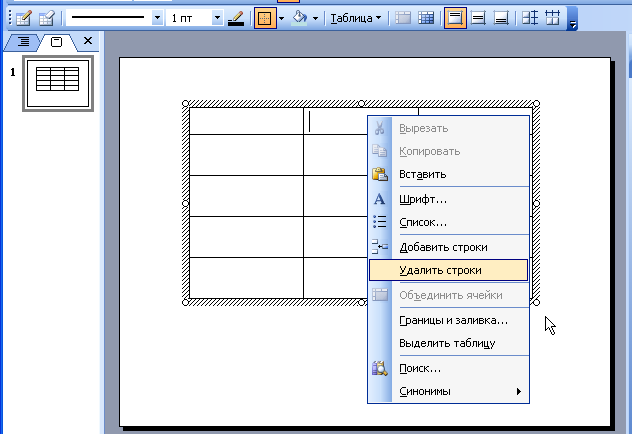632x434 pixels.
Task: Choose Удалить строки in context menu
Action: (449, 270)
